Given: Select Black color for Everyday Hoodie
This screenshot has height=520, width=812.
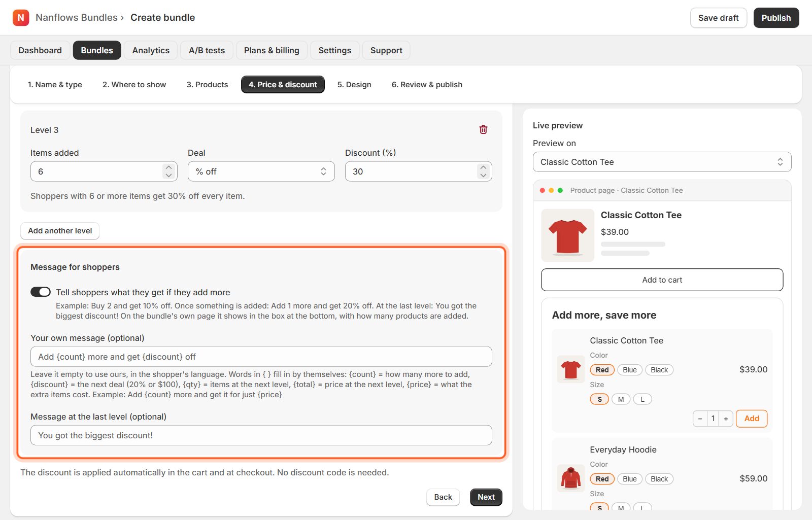Looking at the screenshot, I should point(659,479).
